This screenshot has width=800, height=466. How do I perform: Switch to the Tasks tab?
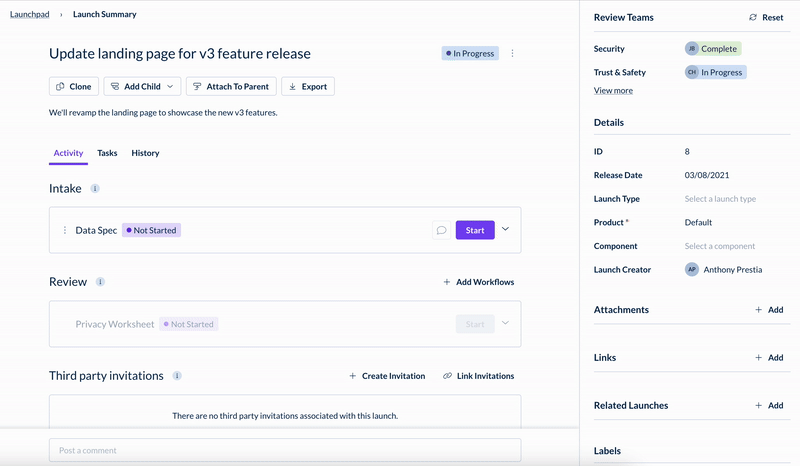click(x=107, y=153)
